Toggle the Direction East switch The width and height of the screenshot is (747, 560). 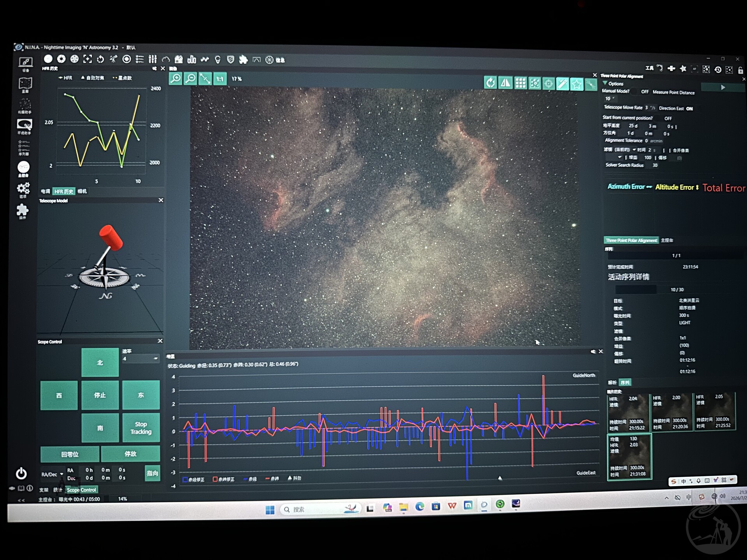click(689, 108)
